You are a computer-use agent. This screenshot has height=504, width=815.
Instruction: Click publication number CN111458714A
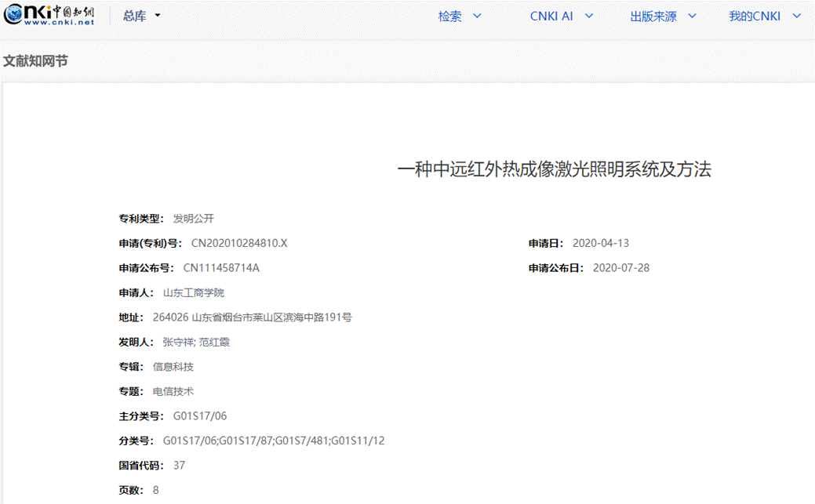coord(221,268)
